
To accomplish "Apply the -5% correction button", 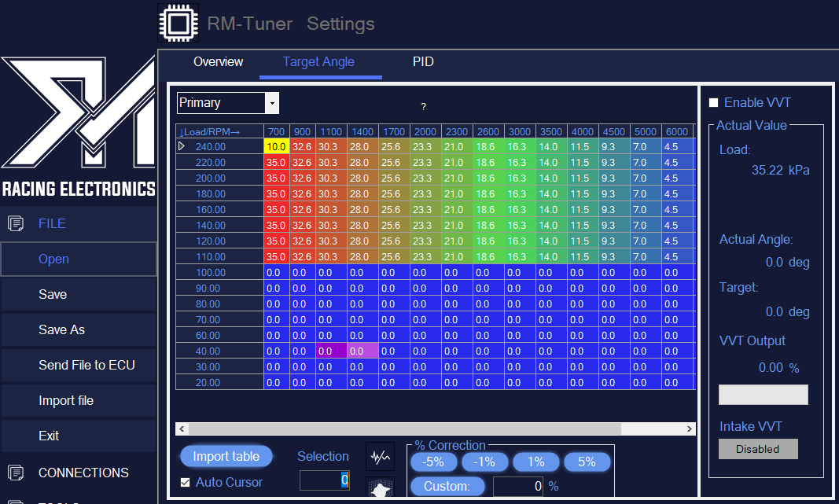I will (x=433, y=462).
